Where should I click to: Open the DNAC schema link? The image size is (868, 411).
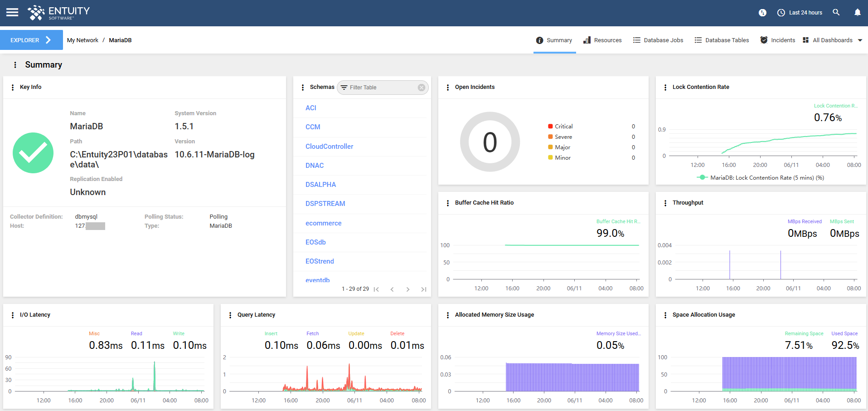click(x=315, y=166)
